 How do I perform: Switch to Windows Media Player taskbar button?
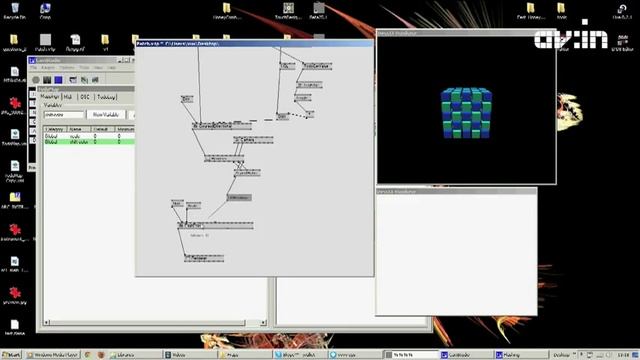tap(52, 355)
